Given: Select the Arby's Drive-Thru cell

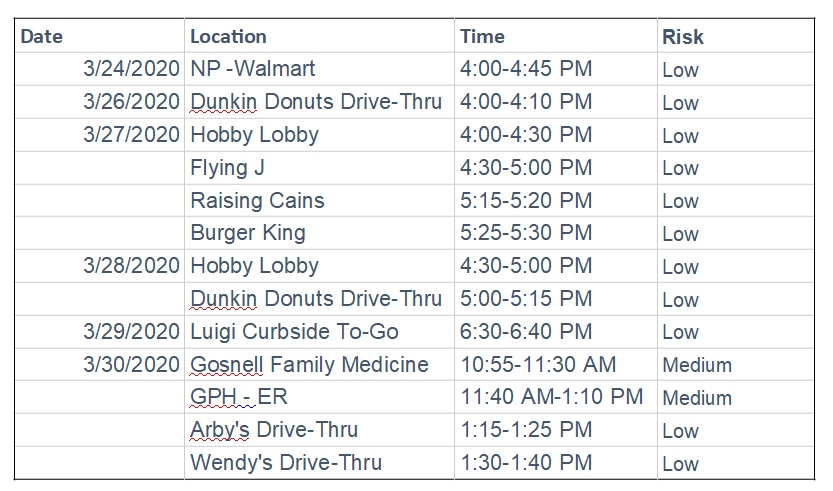Looking at the screenshot, I should 319,430.
